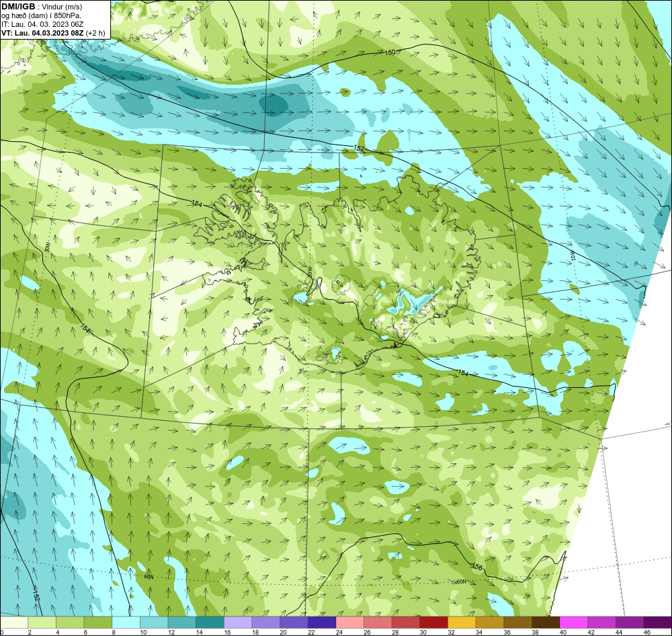Viewport: 672px width, 636px height.
Task: Click the legend value '12'
Action: 171,632
